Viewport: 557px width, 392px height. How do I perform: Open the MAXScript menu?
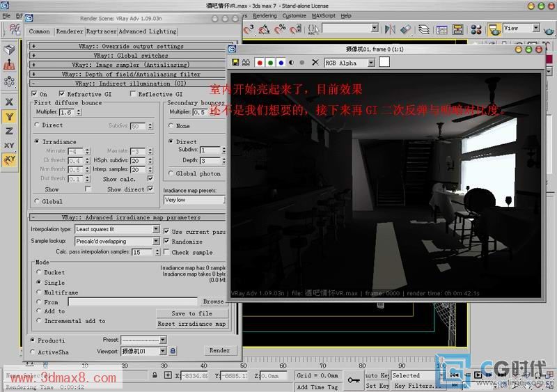pos(323,15)
